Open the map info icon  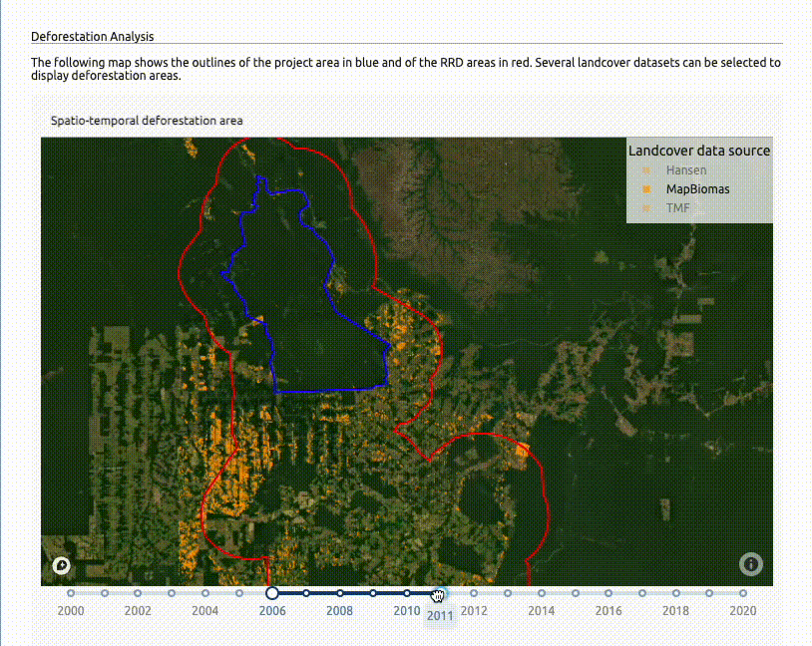(751, 564)
